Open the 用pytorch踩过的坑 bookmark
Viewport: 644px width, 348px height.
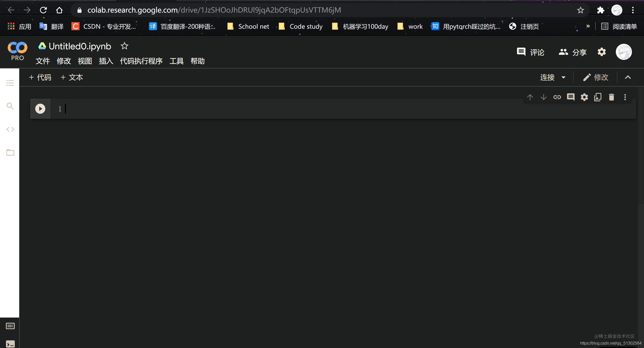(466, 26)
